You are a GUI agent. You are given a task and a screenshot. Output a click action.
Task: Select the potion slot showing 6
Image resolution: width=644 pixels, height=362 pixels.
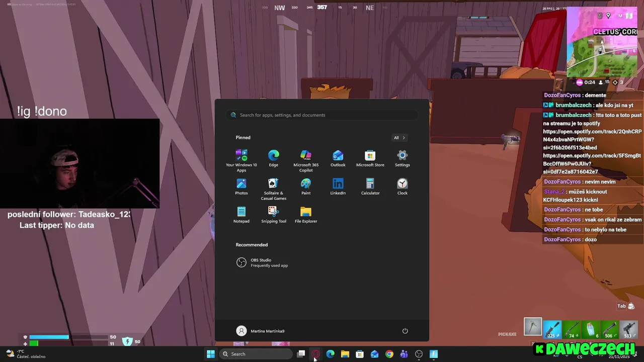coord(590,329)
